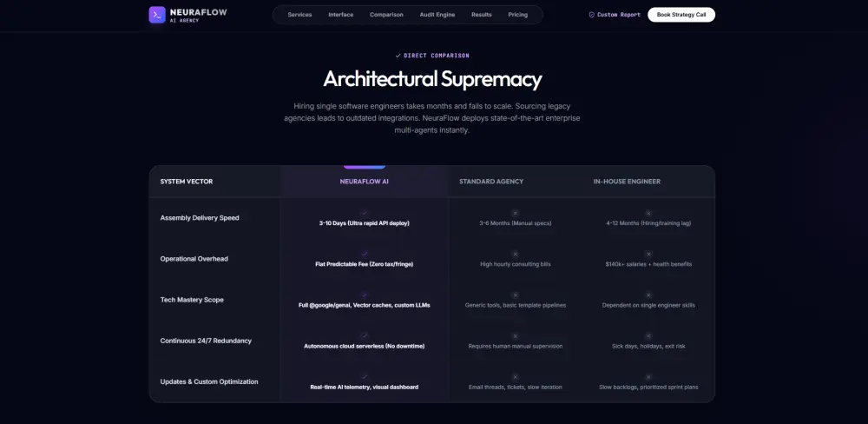Click the X icon above Dependent on single engineer

pyautogui.click(x=648, y=295)
